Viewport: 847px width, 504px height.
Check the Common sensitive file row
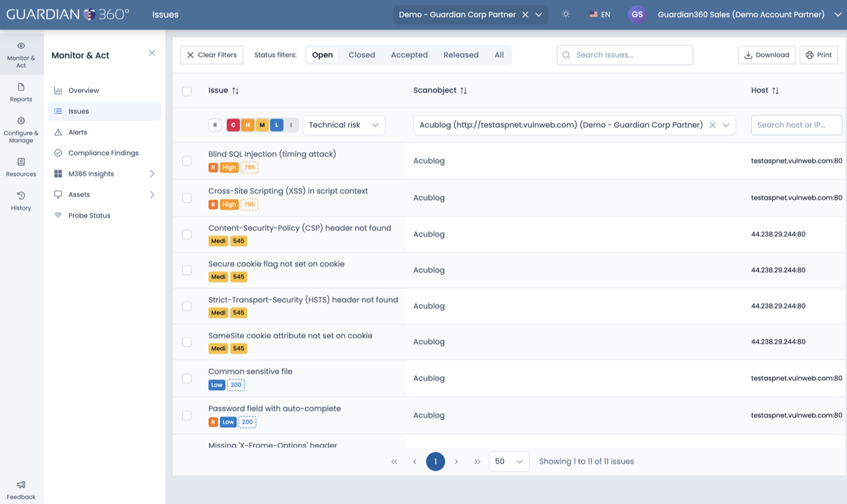coord(187,378)
